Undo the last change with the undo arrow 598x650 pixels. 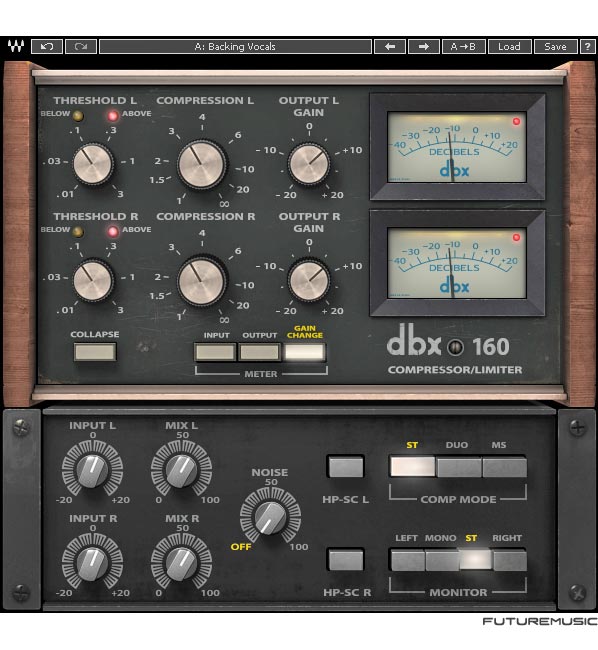click(x=47, y=46)
